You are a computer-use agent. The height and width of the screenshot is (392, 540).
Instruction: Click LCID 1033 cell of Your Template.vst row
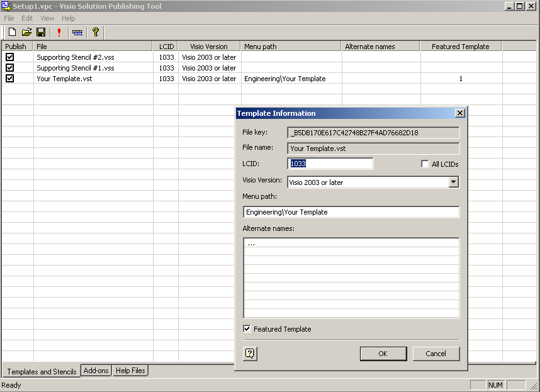[166, 79]
